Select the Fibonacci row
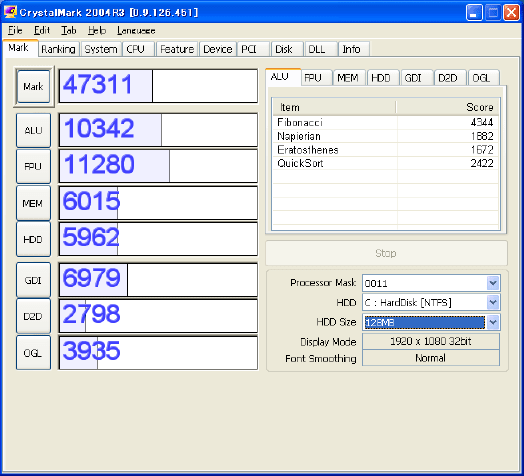Image resolution: width=524 pixels, height=476 pixels. tap(386, 122)
